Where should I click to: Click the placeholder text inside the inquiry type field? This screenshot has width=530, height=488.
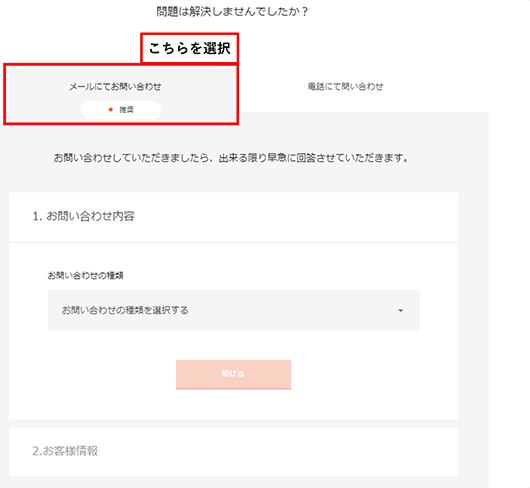click(125, 310)
